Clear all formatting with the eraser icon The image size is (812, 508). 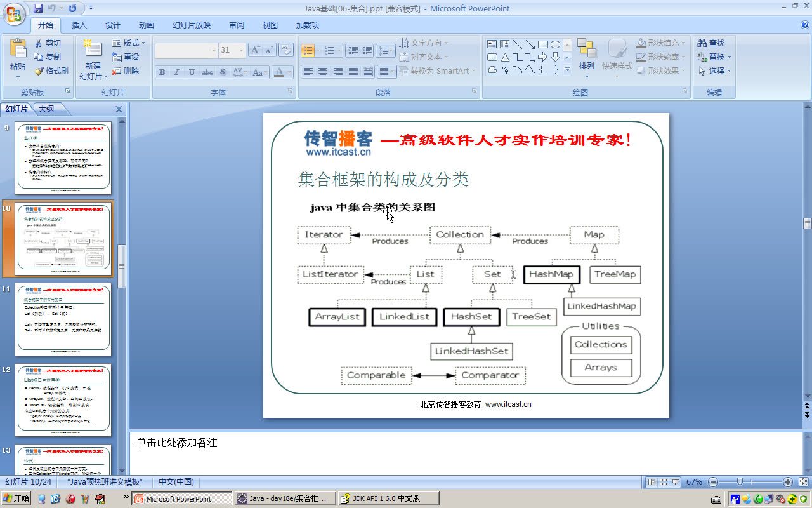click(286, 50)
